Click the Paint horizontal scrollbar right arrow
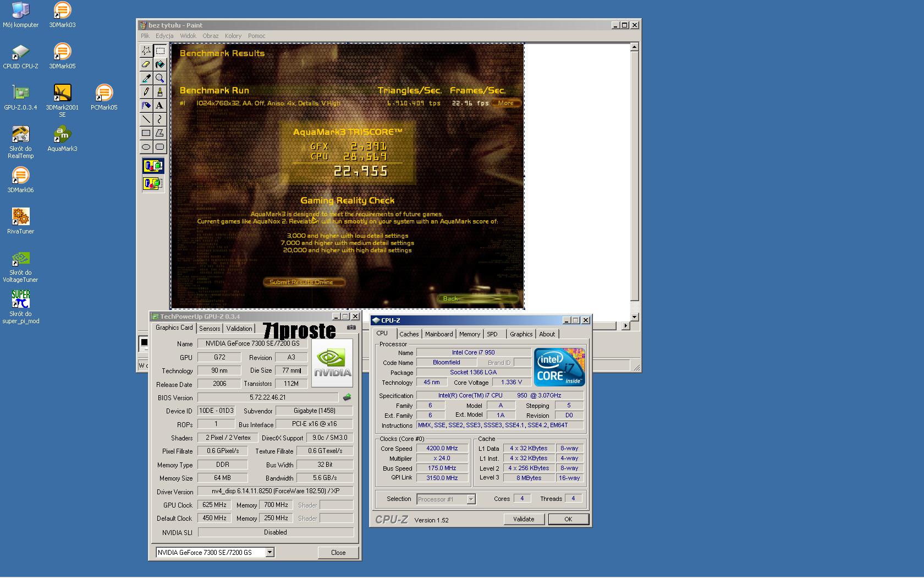924x578 pixels. click(x=625, y=326)
